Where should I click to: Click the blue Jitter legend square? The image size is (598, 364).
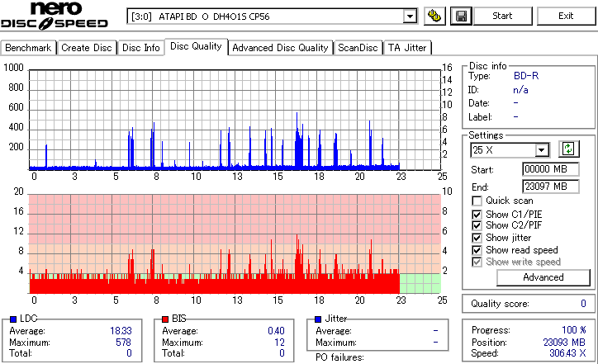(318, 319)
